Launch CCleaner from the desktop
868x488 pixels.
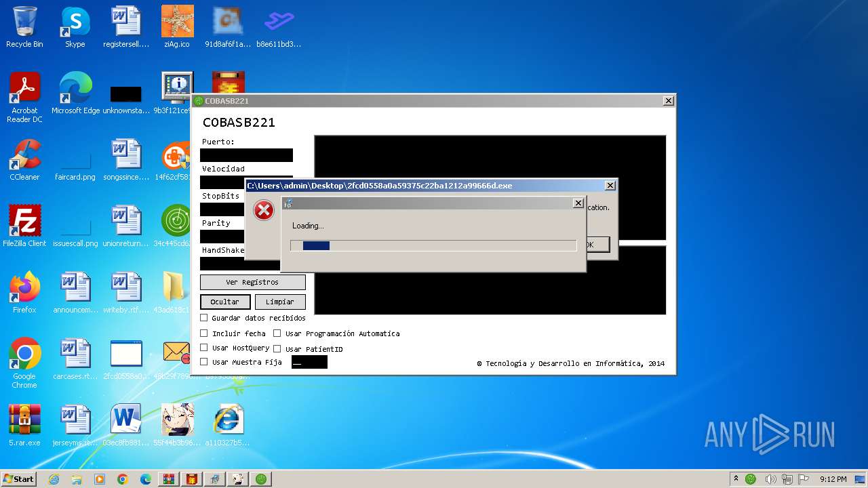coord(24,160)
